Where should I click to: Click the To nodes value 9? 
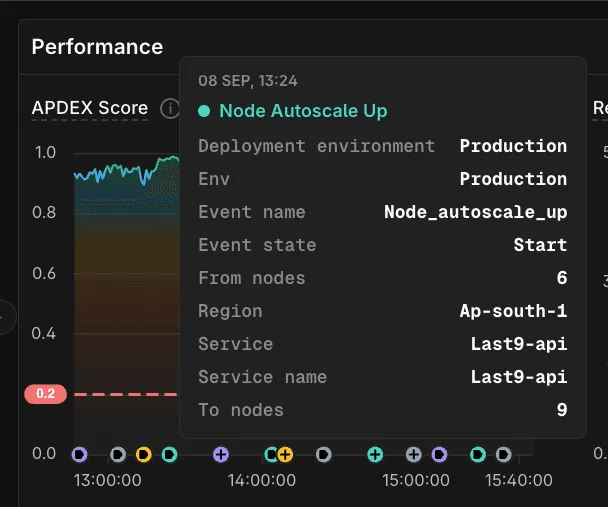pos(562,410)
